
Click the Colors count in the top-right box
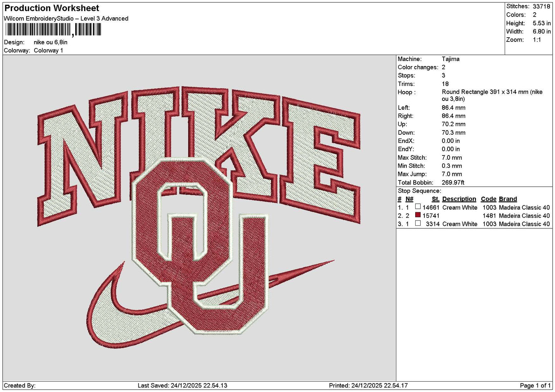(534, 15)
